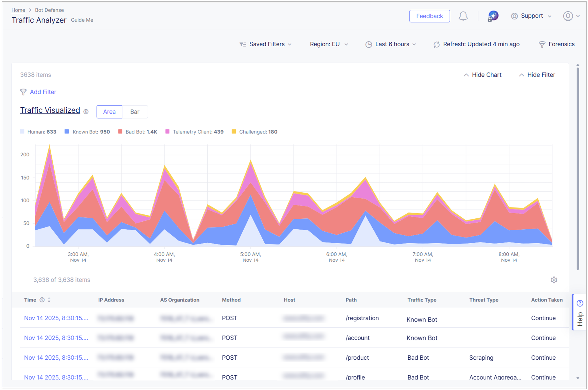Click the Host column header
588x390 pixels.
(x=289, y=300)
